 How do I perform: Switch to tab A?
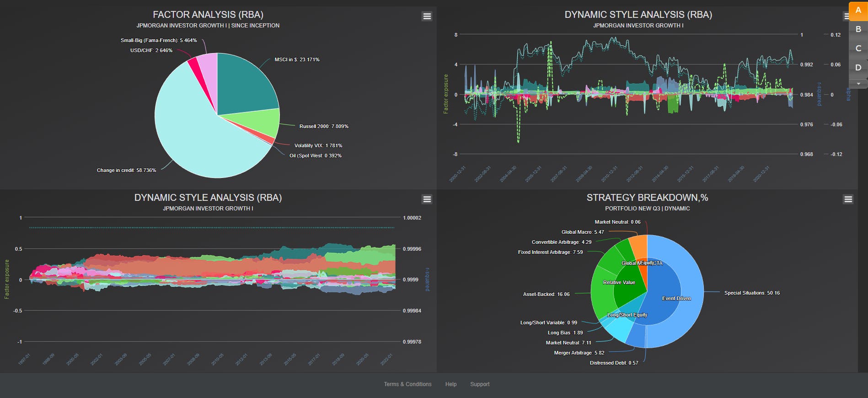click(x=858, y=10)
